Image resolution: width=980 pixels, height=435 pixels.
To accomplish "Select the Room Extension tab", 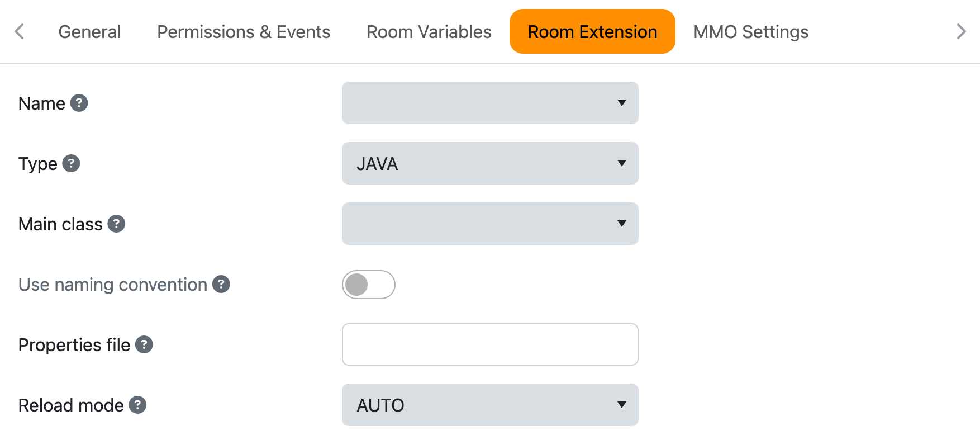I will 592,31.
